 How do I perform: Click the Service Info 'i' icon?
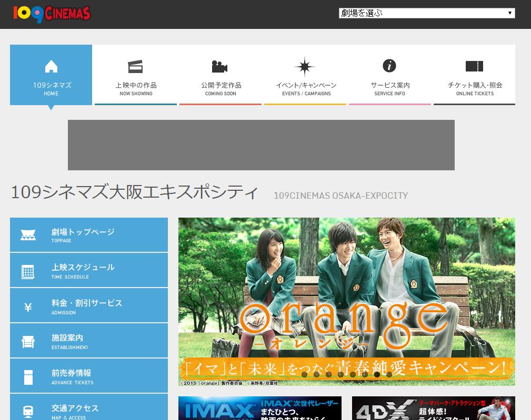(389, 66)
